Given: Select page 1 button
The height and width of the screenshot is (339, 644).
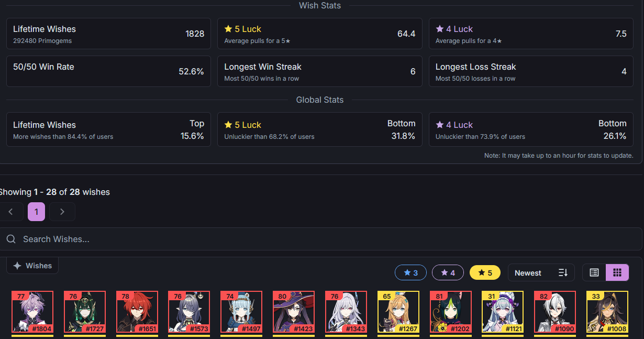Looking at the screenshot, I should pyautogui.click(x=36, y=212).
